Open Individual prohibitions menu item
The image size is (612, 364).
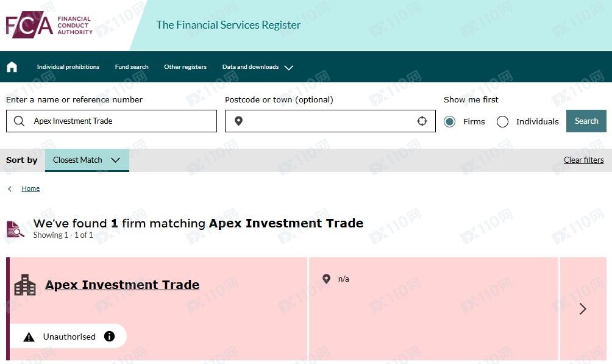[68, 67]
